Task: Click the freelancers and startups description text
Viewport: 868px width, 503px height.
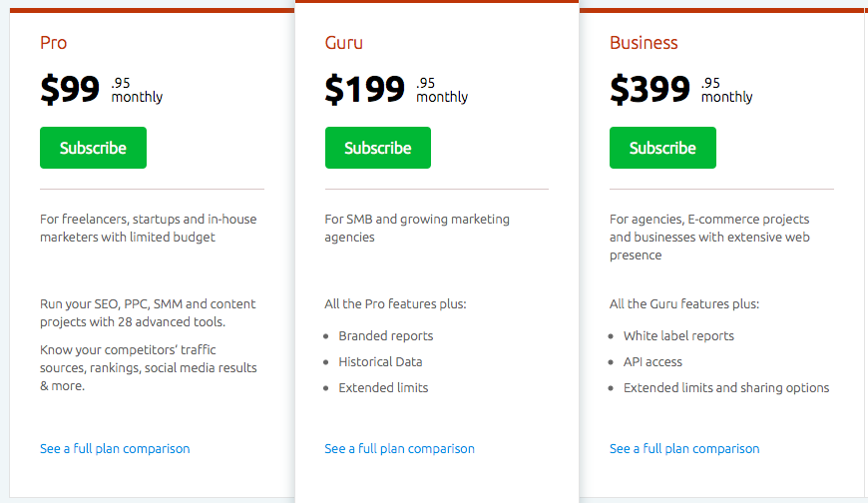Action: (x=149, y=229)
